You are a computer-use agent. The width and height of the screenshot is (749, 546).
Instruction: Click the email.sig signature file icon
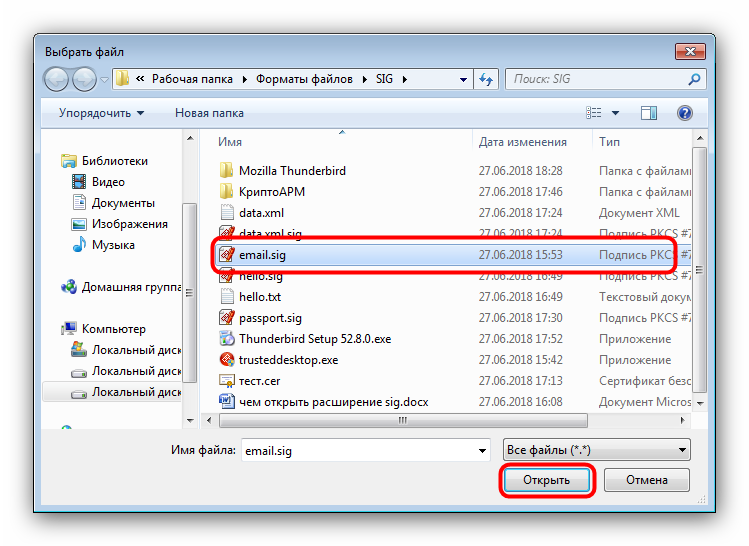(227, 255)
